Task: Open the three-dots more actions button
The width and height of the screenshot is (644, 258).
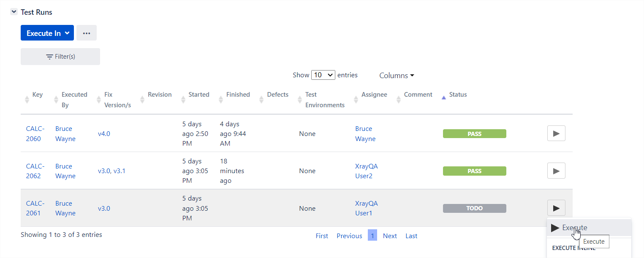Action: (x=87, y=33)
